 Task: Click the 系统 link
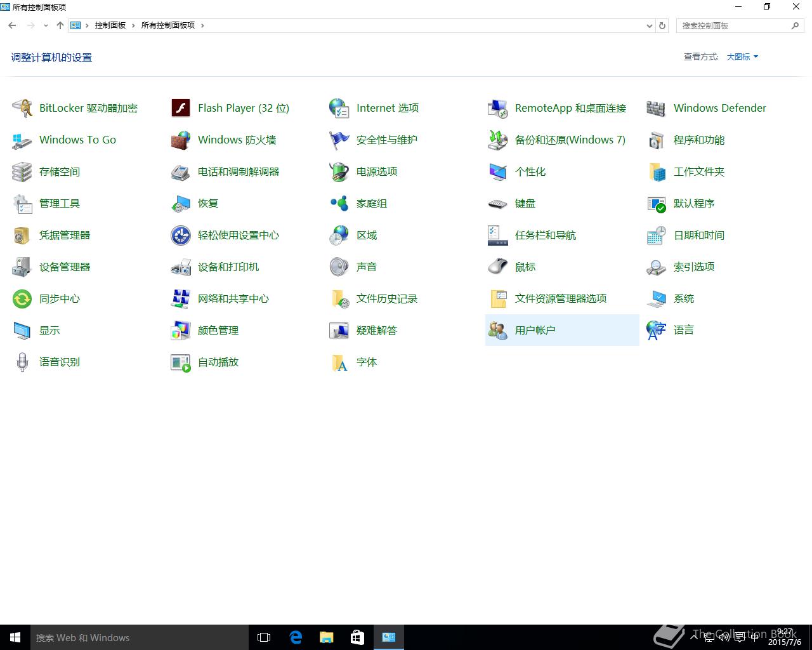pos(684,298)
